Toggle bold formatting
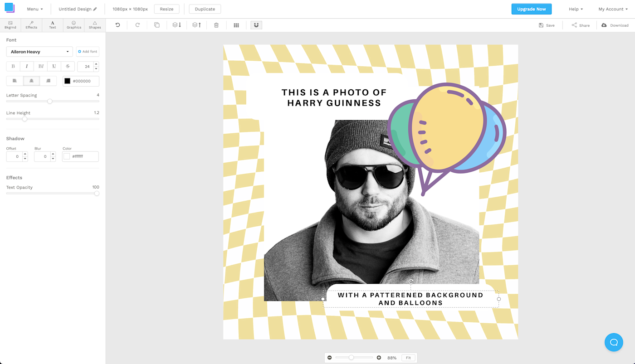This screenshot has width=635, height=364. pyautogui.click(x=13, y=66)
